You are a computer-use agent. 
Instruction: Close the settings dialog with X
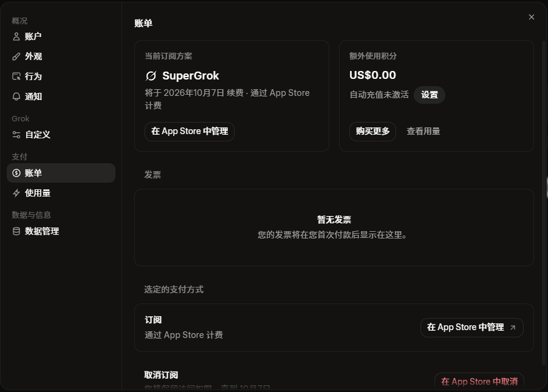[x=532, y=17]
